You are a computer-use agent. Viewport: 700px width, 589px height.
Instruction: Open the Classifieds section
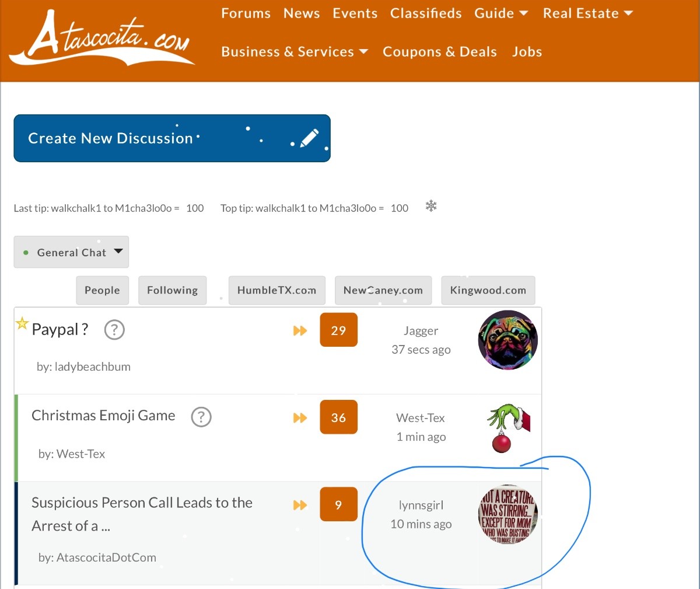[x=426, y=13]
